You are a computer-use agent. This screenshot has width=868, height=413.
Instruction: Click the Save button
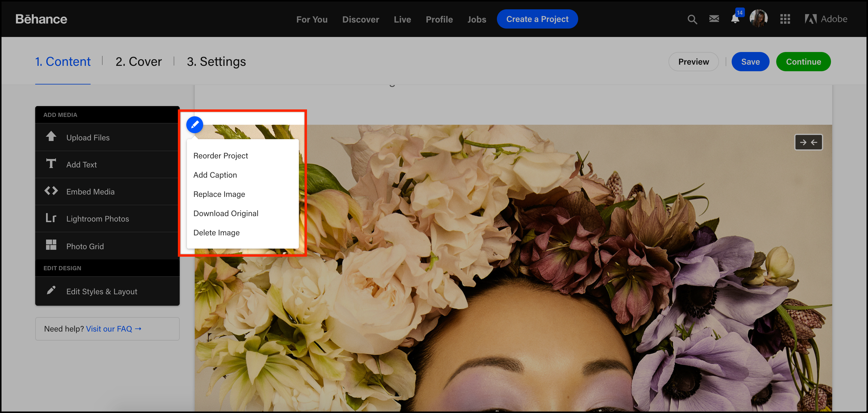751,61
